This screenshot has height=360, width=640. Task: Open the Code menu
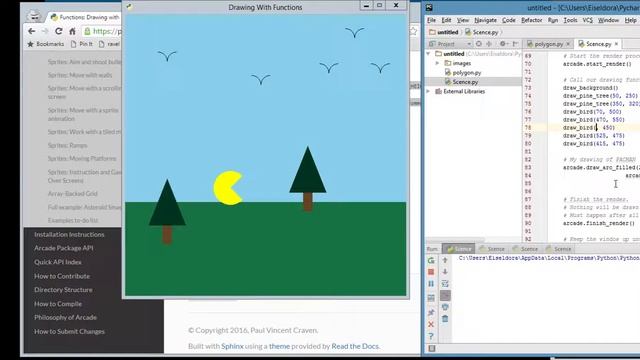click(x=509, y=20)
